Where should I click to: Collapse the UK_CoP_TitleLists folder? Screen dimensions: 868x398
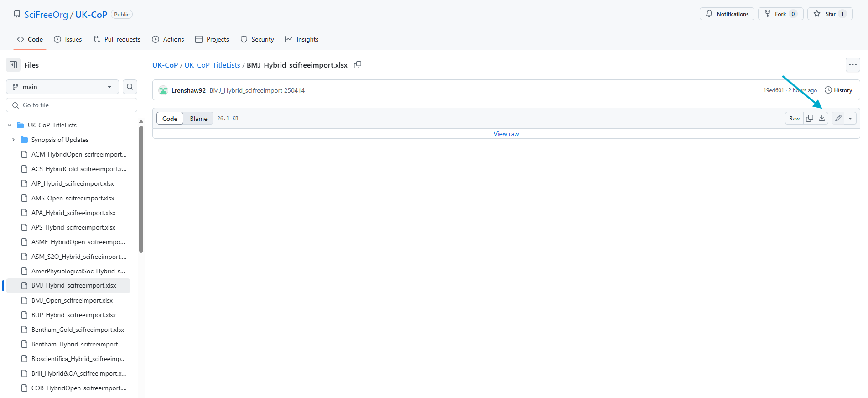click(10, 125)
